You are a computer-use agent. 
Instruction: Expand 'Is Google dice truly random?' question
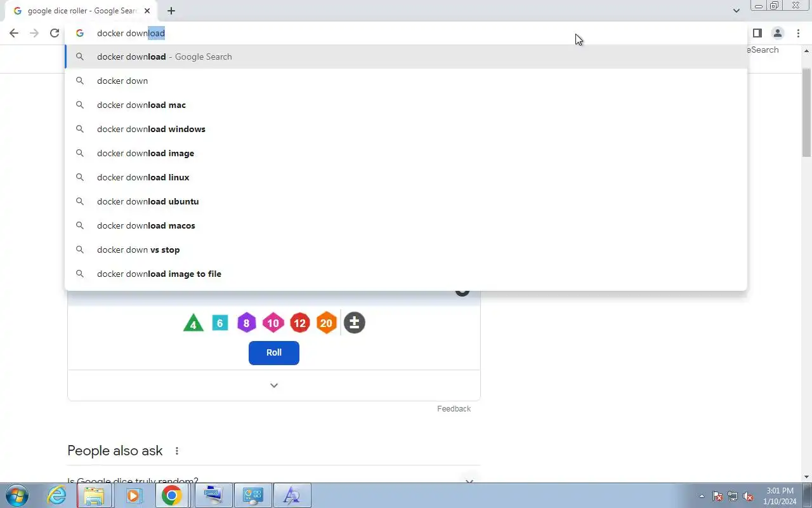[274, 481]
